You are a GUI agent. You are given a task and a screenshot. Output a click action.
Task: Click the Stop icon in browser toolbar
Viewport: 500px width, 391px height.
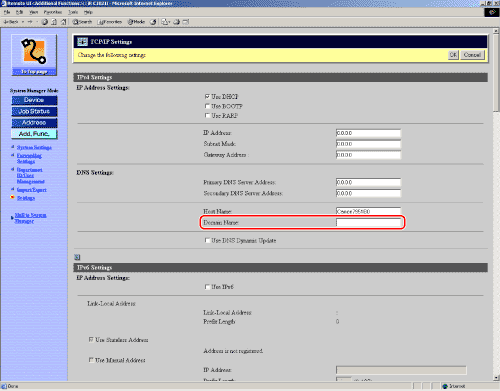pyautogui.click(x=45, y=22)
